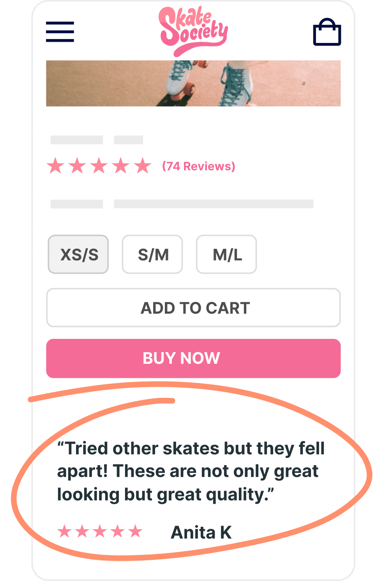The image size is (392, 581).
Task: Click the last star in Anita K's review
Action: click(136, 531)
